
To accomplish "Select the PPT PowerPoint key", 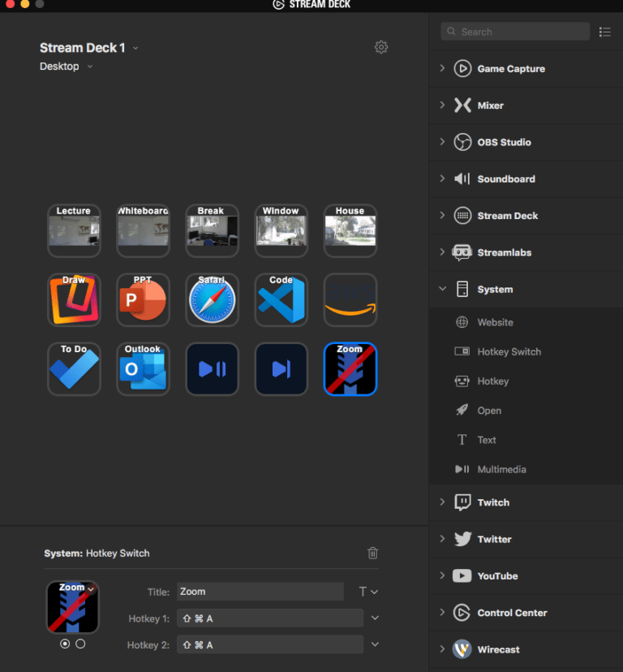I will (x=143, y=299).
